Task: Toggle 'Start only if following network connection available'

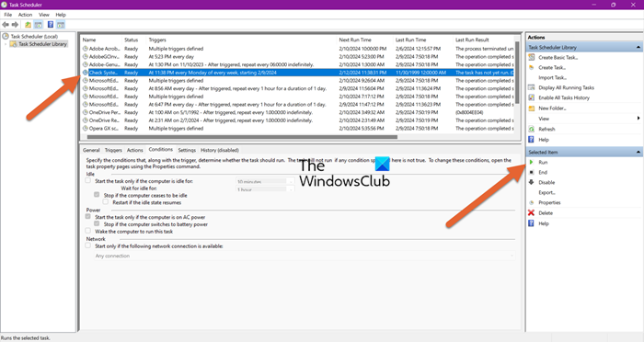Action: [x=88, y=245]
